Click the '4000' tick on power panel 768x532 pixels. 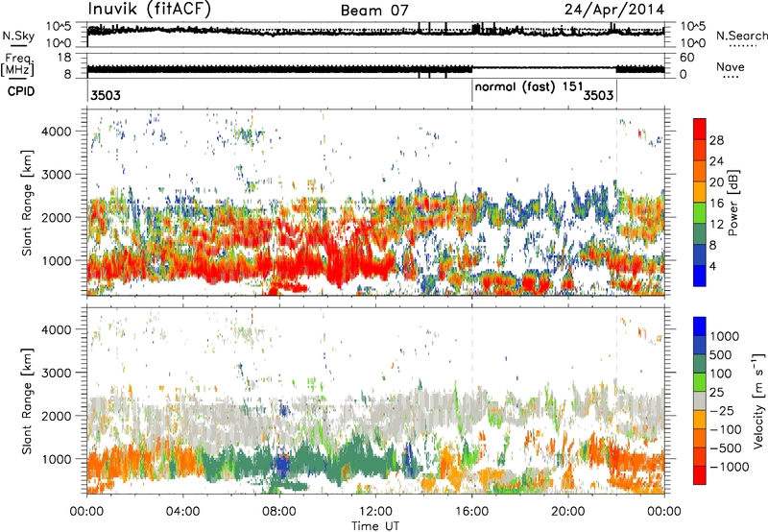(56, 132)
